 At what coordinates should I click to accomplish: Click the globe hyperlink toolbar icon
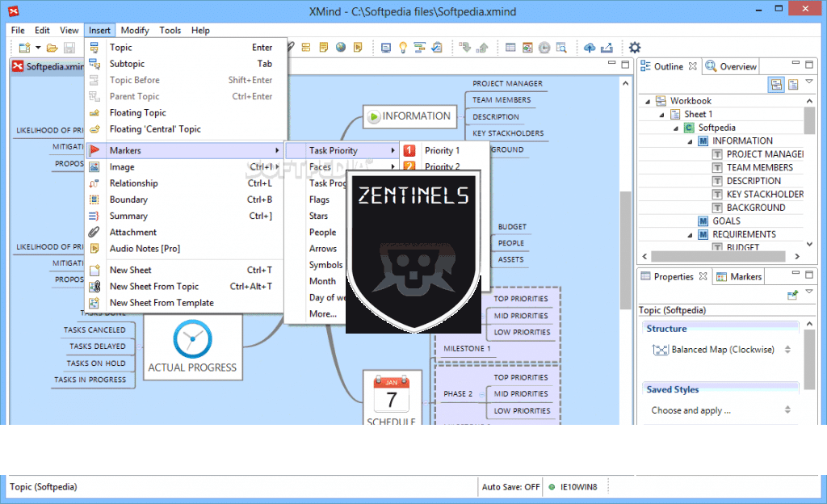point(341,48)
